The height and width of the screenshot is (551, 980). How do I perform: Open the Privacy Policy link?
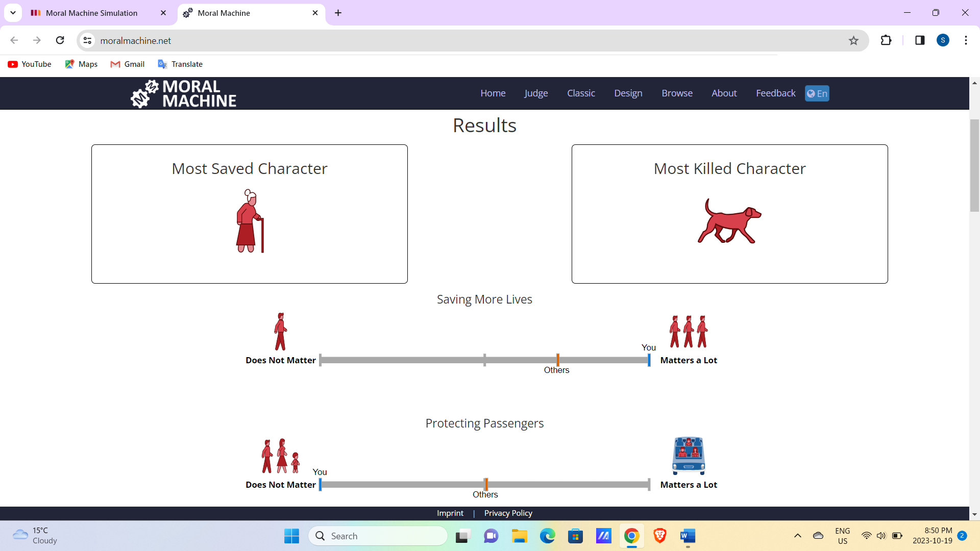coord(508,513)
